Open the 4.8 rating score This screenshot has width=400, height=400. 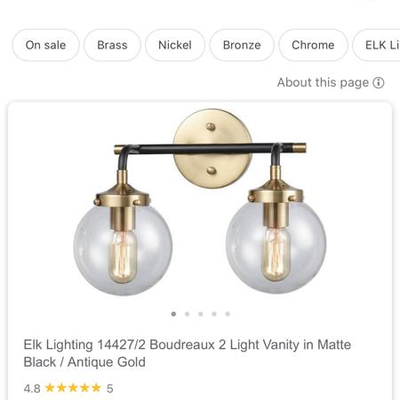point(32,388)
